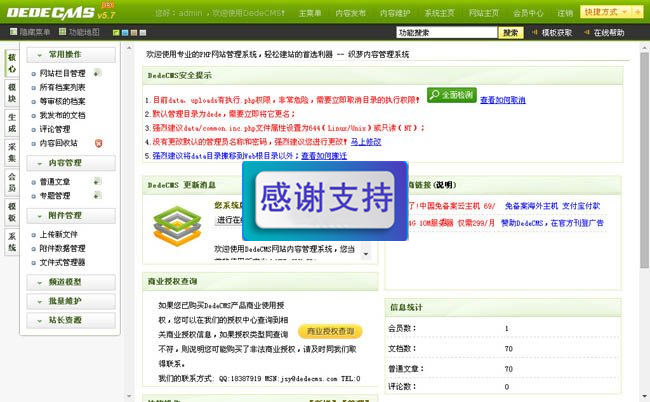Click the 商业授权查询 button
The width and height of the screenshot is (650, 402).
click(330, 331)
